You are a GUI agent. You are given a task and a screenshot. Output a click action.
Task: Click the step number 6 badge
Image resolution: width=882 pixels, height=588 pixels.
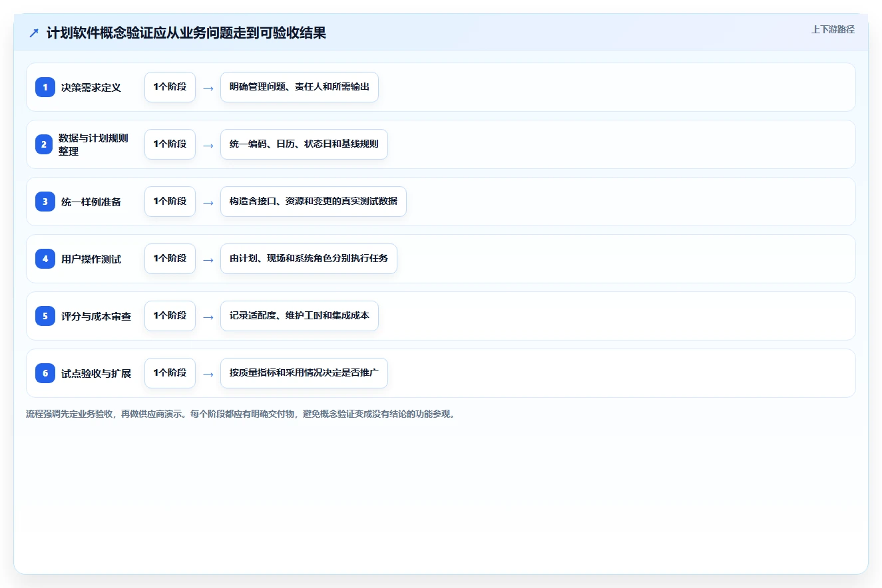(45, 373)
